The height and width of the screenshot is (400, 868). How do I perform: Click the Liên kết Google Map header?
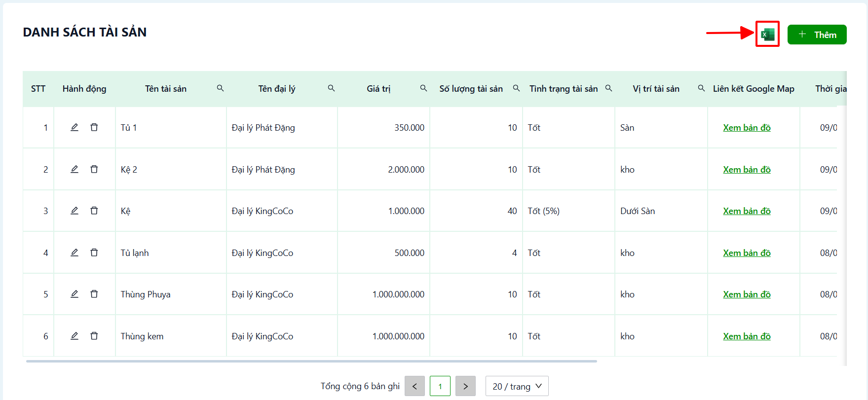pyautogui.click(x=754, y=89)
